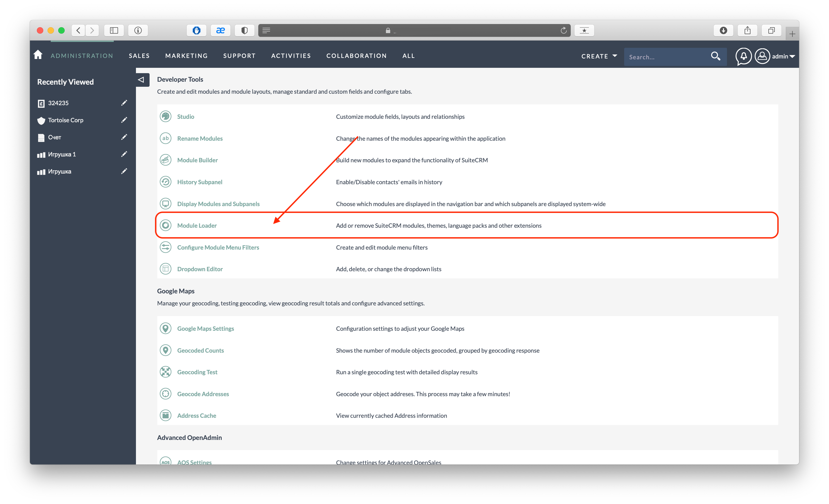This screenshot has width=829, height=504.
Task: Expand the admin user menu arrow
Action: pos(792,57)
